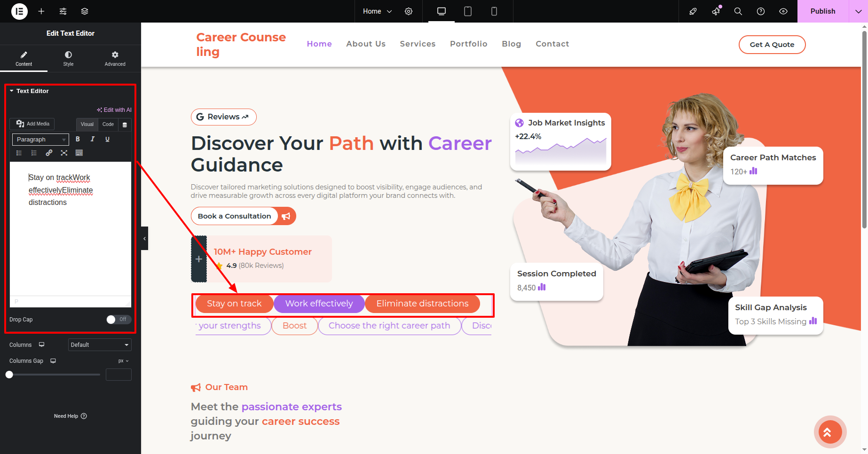Image resolution: width=868 pixels, height=454 pixels.
Task: Toggle bold formatting in editor
Action: click(x=78, y=139)
